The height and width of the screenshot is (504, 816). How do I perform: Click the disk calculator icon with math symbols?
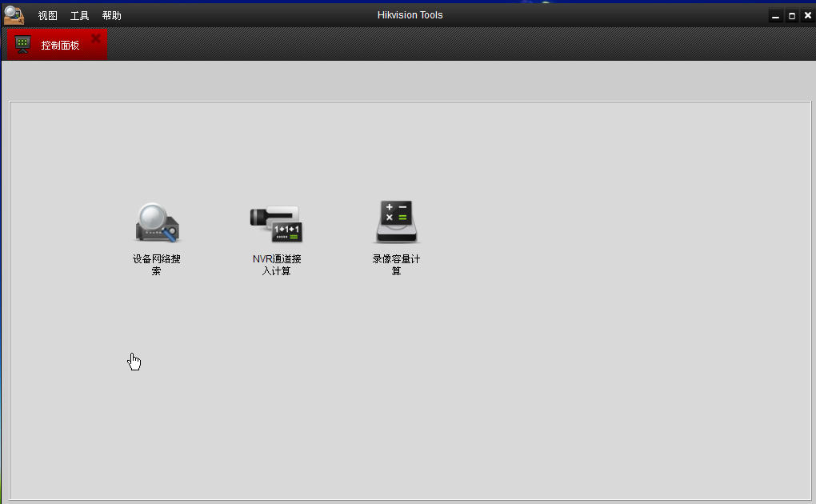pos(396,221)
